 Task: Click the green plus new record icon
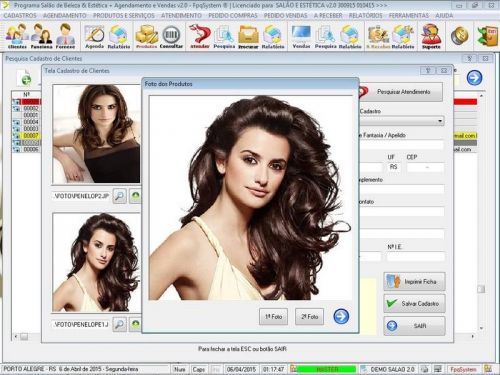click(x=24, y=77)
